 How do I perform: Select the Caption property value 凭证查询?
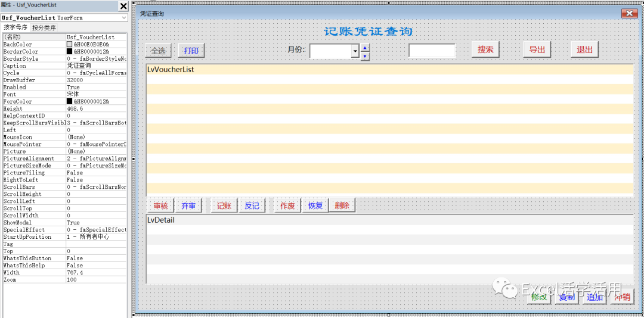97,66
